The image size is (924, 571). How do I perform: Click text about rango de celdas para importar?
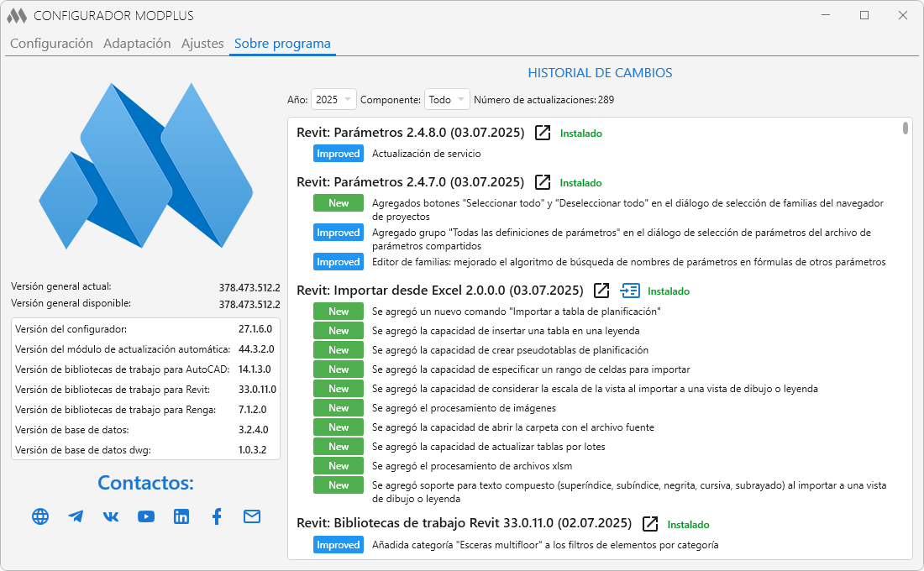coord(530,369)
